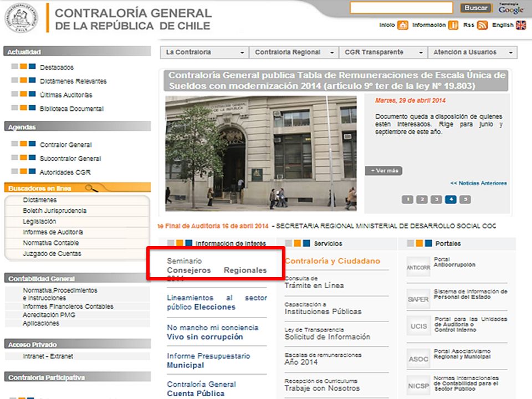
Task: Open Normativa, Procedimientos e Instrucciones
Action: tap(60, 294)
